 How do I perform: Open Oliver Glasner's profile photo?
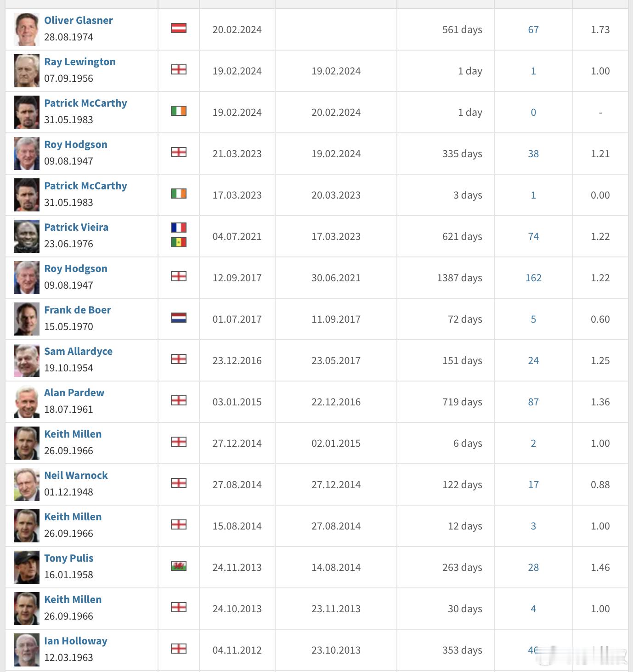click(27, 29)
